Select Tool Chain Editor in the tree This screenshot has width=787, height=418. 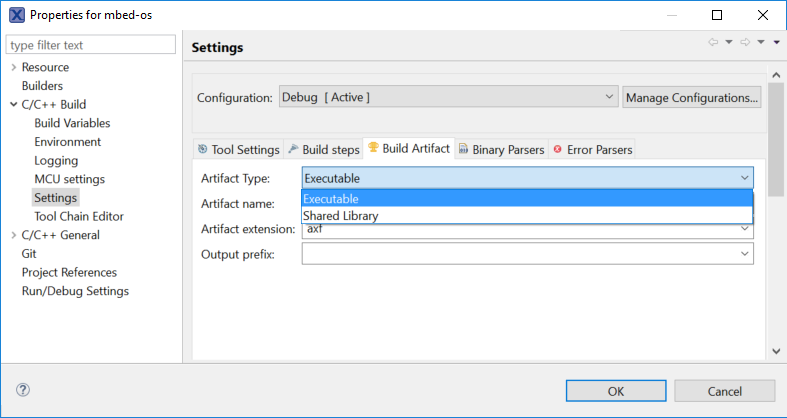pos(79,216)
